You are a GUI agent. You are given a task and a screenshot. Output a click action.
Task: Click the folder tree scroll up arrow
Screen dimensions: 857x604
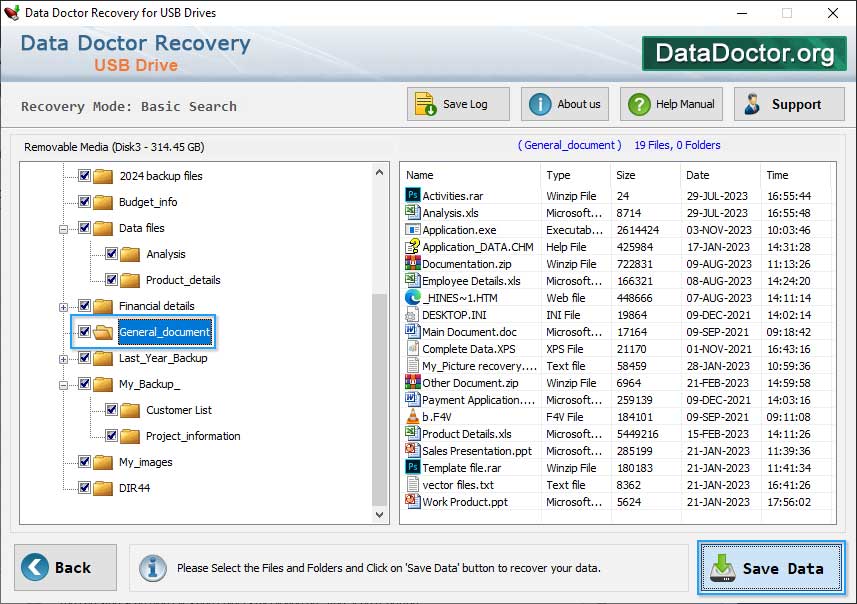(x=380, y=172)
